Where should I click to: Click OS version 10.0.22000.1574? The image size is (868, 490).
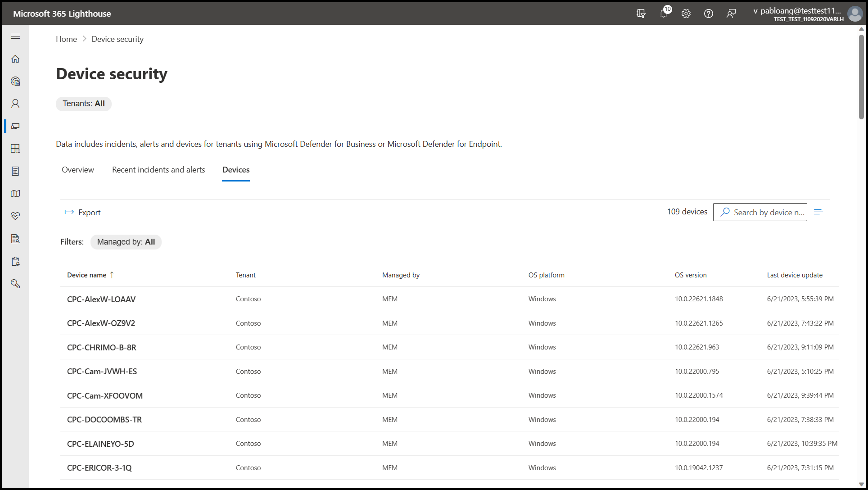pos(699,395)
